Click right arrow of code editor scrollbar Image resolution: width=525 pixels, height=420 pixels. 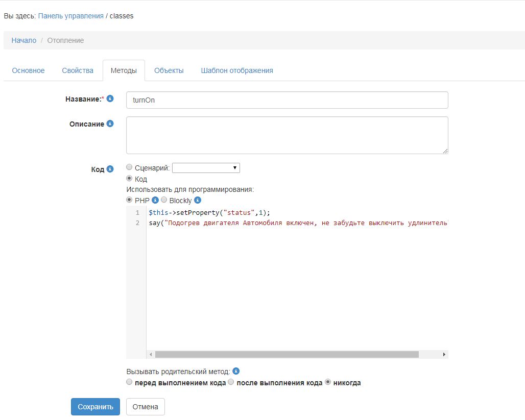coord(444,354)
